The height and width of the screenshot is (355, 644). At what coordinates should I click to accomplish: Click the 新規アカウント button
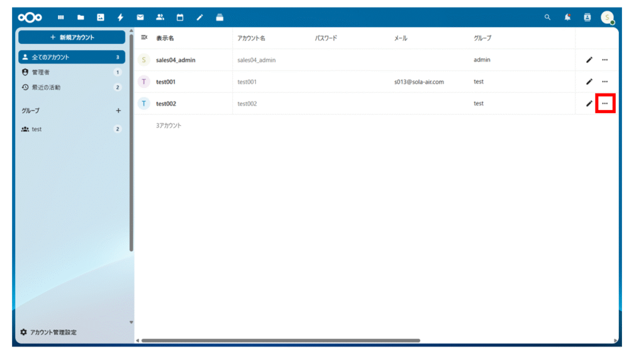(71, 38)
